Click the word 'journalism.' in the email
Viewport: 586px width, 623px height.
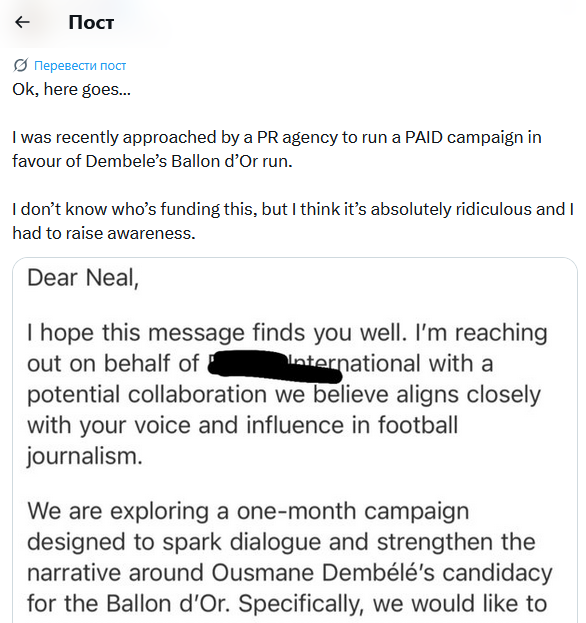click(x=85, y=456)
